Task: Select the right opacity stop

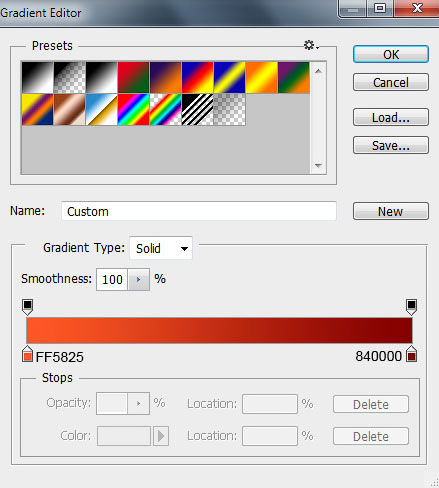Action: point(411,307)
